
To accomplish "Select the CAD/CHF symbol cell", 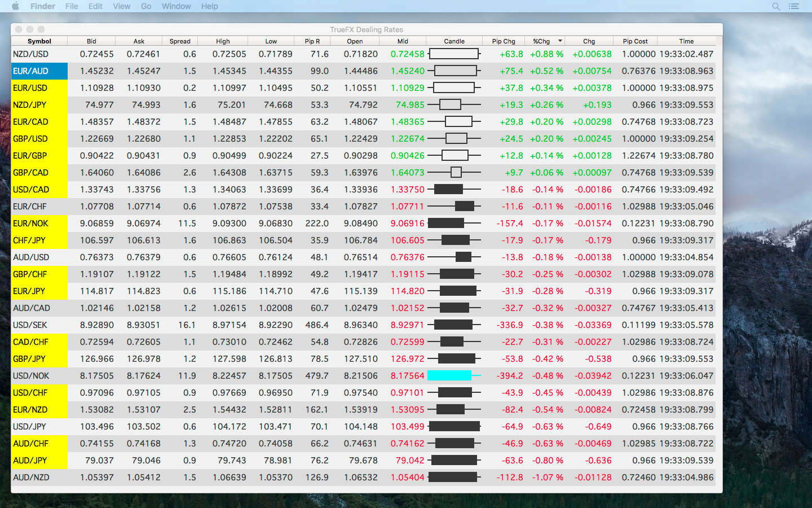I will coord(39,342).
